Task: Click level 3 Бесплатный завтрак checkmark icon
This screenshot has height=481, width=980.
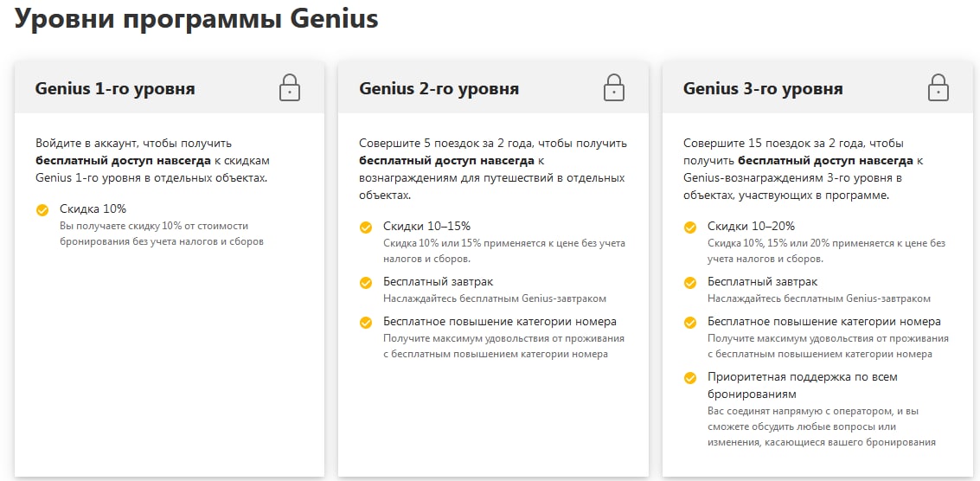Action: pyautogui.click(x=690, y=282)
